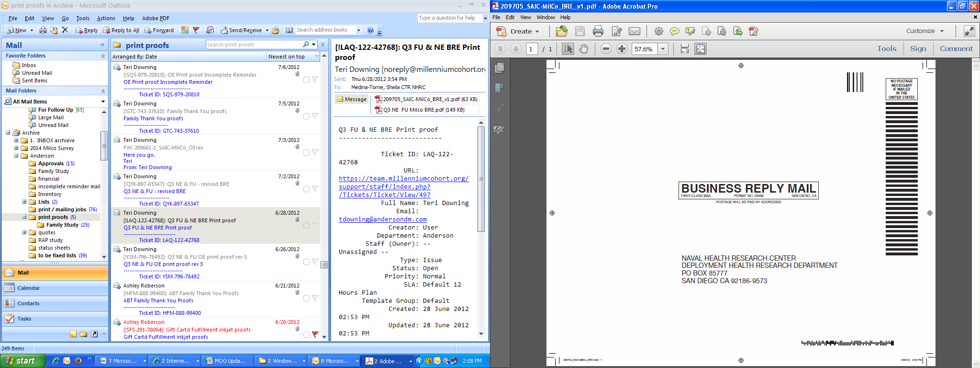
Task: Email the PDF with Acrobat's envelope icon
Action: [x=635, y=31]
